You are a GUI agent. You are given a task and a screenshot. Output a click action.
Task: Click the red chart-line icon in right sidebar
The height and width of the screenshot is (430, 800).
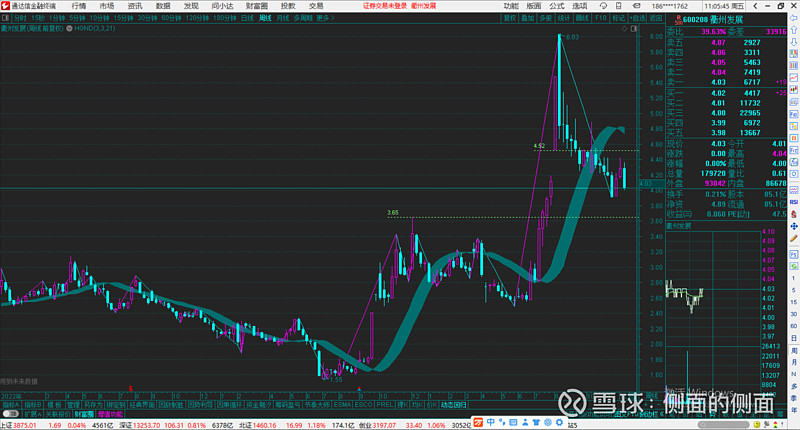point(794,78)
